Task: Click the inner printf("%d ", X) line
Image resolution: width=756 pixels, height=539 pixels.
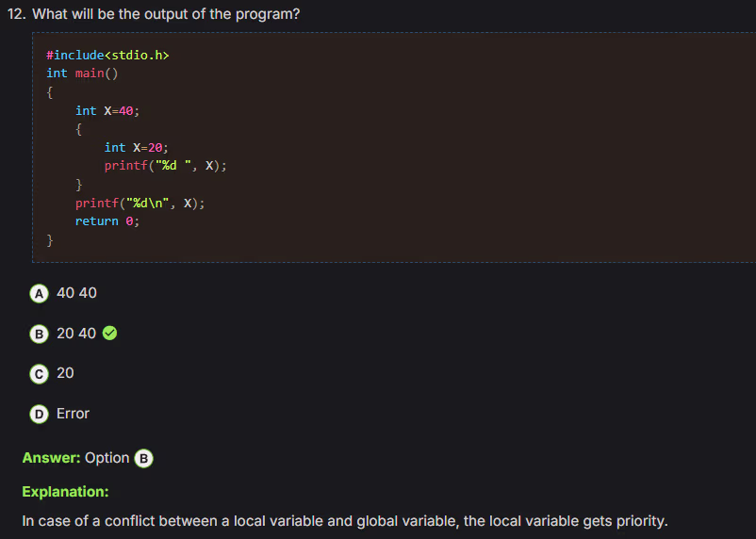Action: (x=165, y=166)
